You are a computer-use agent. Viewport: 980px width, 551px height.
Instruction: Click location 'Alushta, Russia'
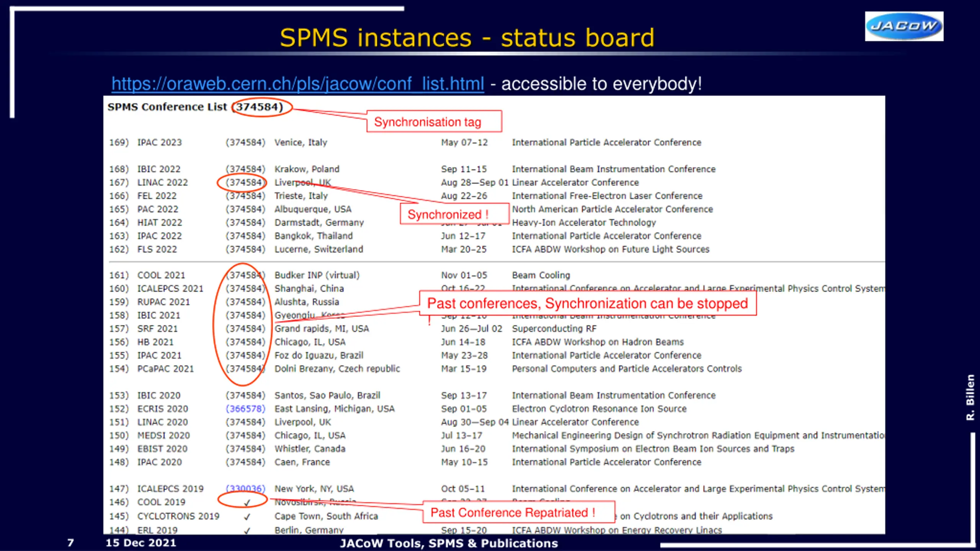click(307, 302)
